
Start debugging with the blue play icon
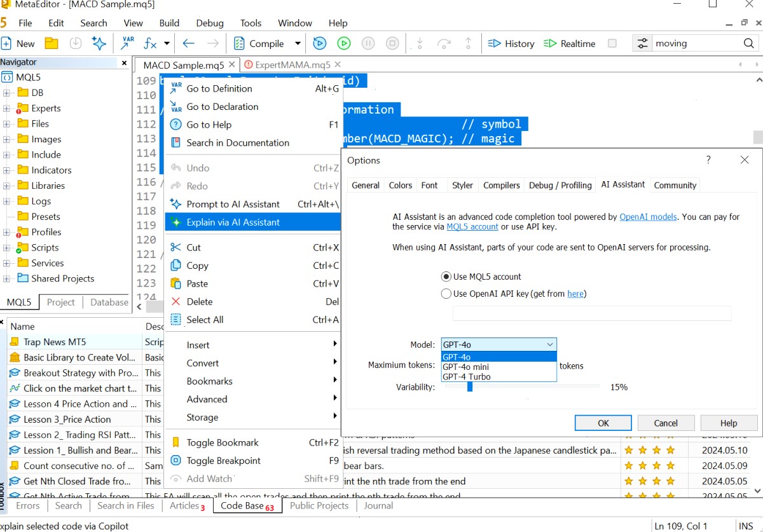click(x=320, y=43)
